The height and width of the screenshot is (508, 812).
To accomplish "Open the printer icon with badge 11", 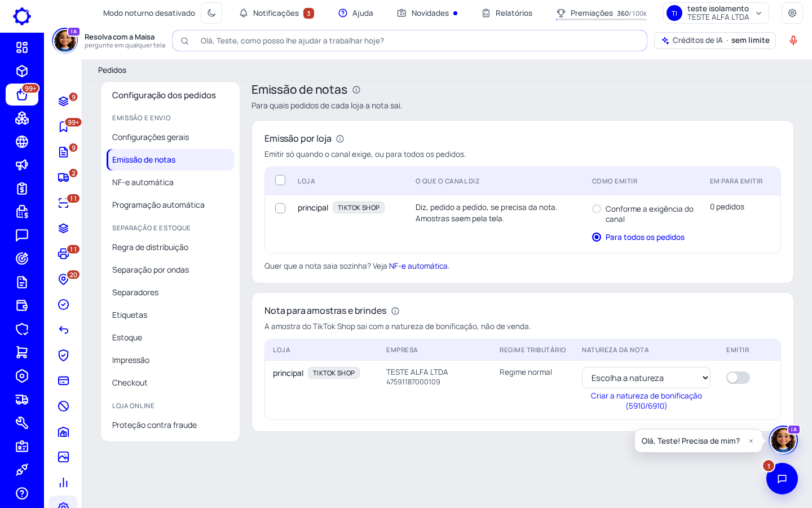I will (64, 254).
